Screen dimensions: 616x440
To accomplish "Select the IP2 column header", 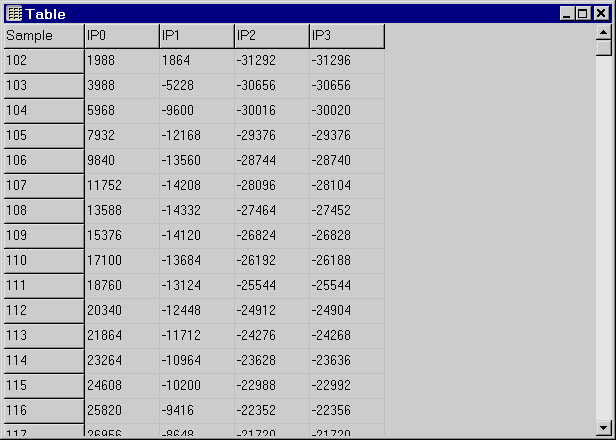I will click(271, 36).
